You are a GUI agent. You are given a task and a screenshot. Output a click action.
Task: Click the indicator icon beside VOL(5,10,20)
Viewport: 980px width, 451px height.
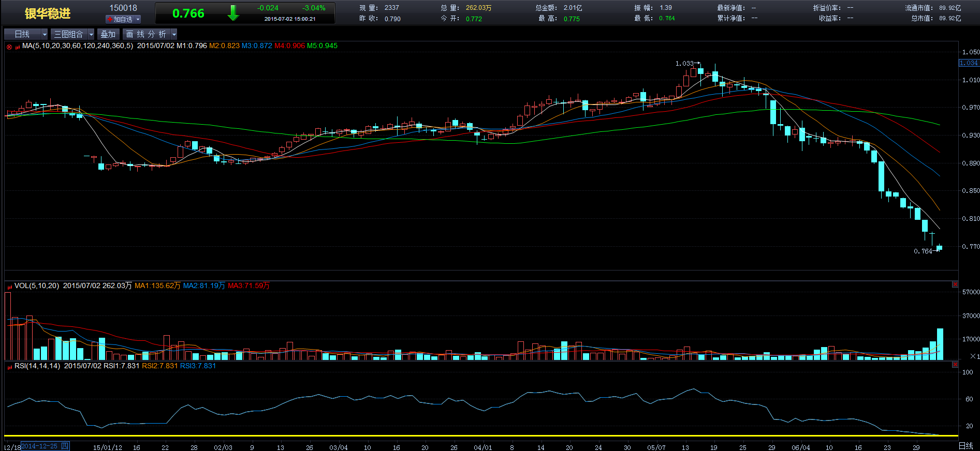coord(9,287)
